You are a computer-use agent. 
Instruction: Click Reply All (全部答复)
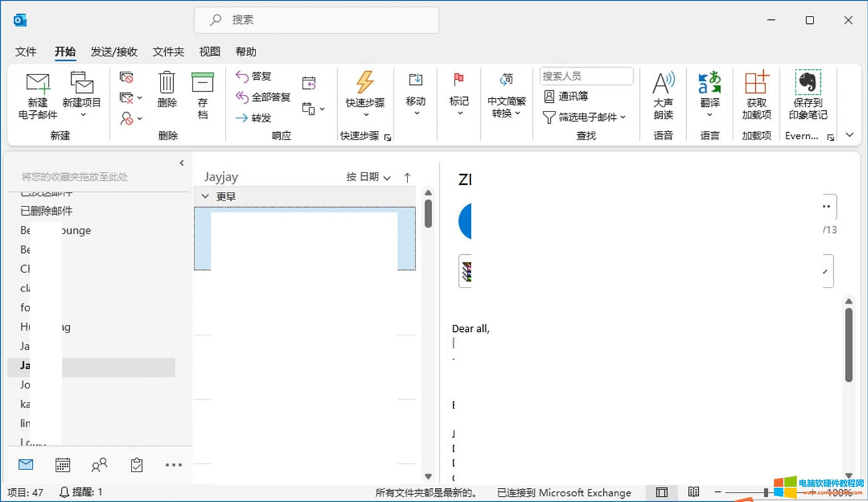263,97
